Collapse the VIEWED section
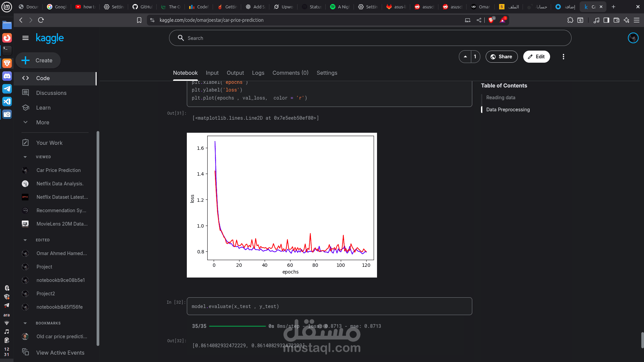Image resolution: width=644 pixels, height=362 pixels. pyautogui.click(x=25, y=157)
